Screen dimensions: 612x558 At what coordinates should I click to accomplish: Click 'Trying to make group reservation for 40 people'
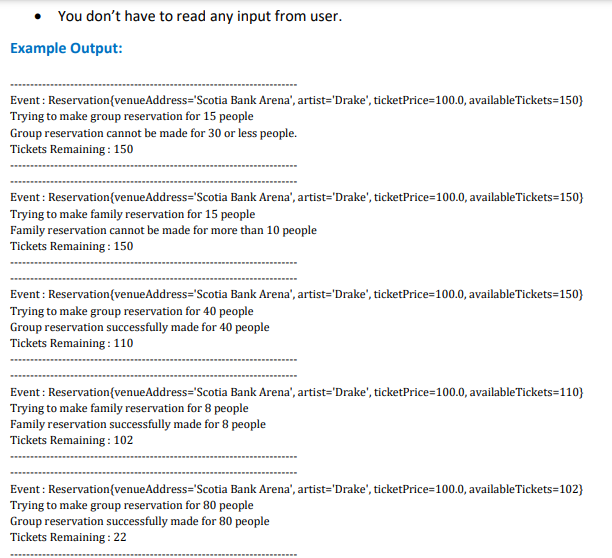[132, 311]
